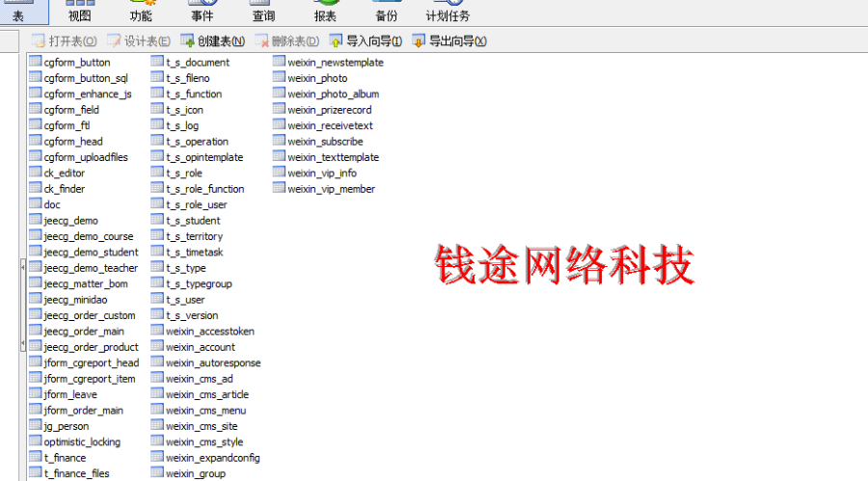Screen dimensions: 868x481
Task: Launch the 导入向导 (Import Wizard)
Action: pyautogui.click(x=366, y=40)
